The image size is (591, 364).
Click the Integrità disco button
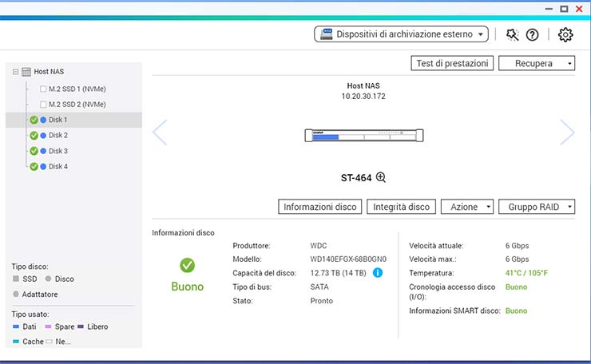[x=402, y=207]
